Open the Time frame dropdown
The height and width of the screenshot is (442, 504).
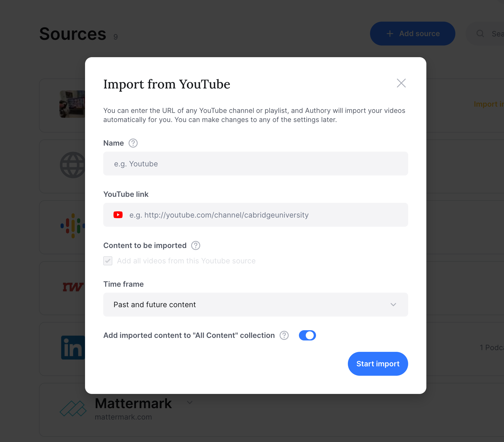pos(255,305)
